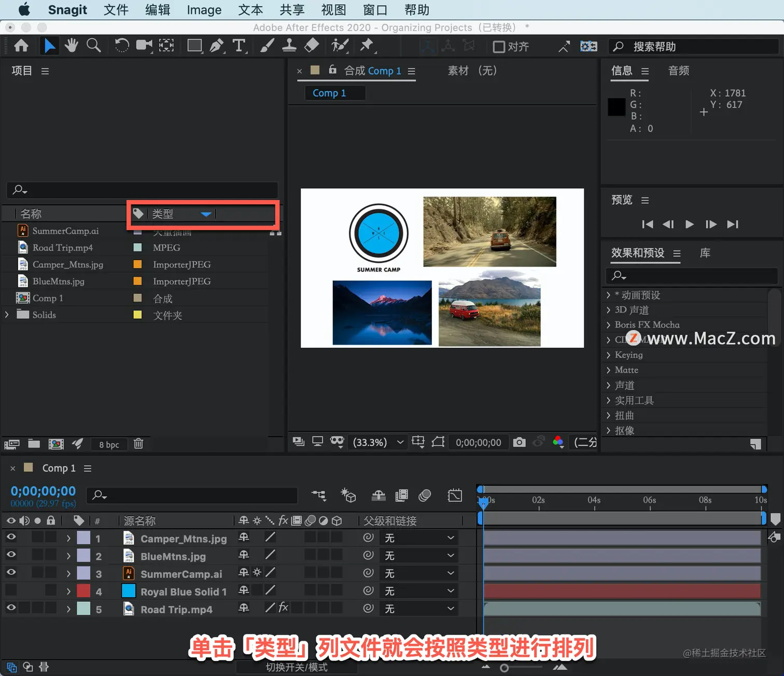Open parent dropdown for Camper_Mtns.jpg layer

(419, 538)
